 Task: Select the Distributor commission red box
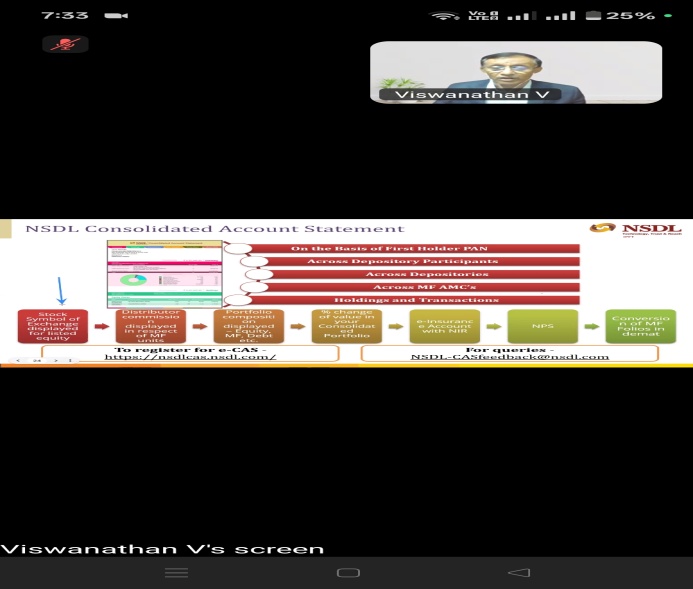click(150, 326)
